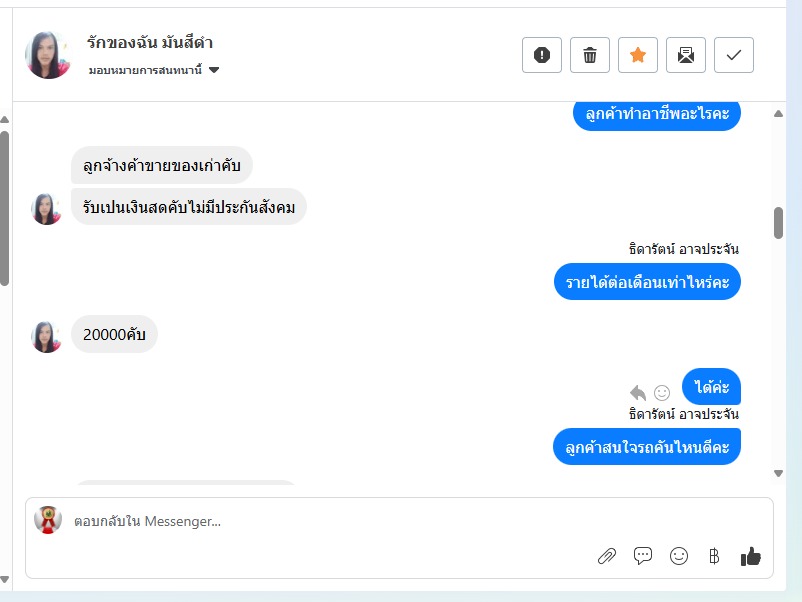Delete conversation with trash icon

coord(590,55)
